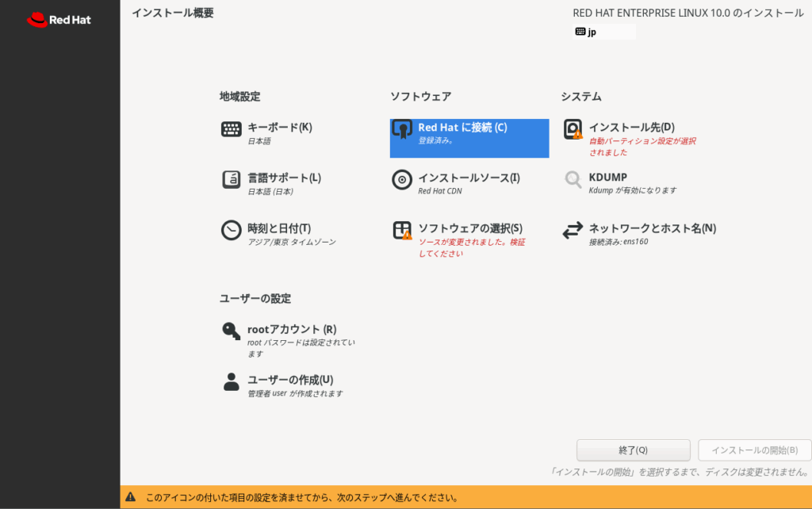Screen dimensions: 812x509
Task: Click the keyboard icon under 地域設定
Action: [231, 129]
